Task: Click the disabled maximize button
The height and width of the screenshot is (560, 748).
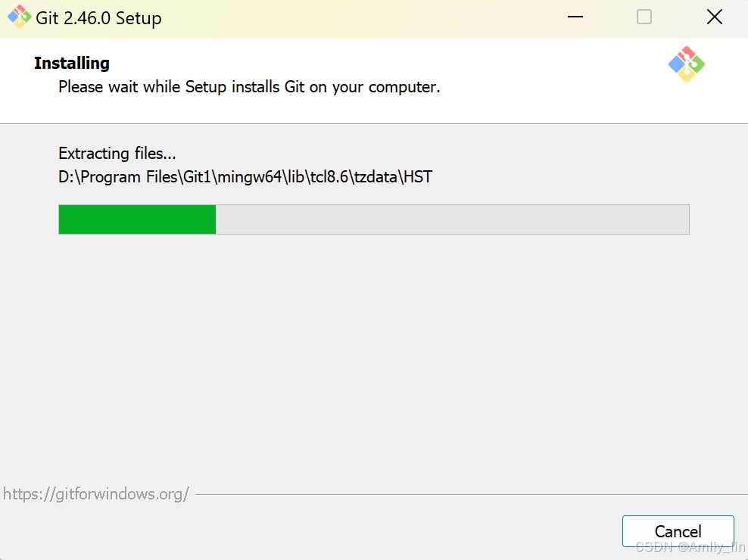Action: [x=644, y=17]
